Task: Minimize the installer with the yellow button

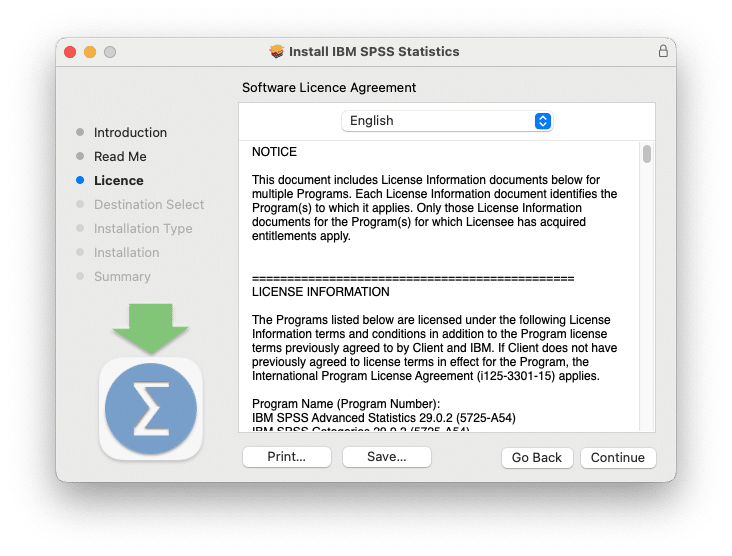Action: (90, 52)
